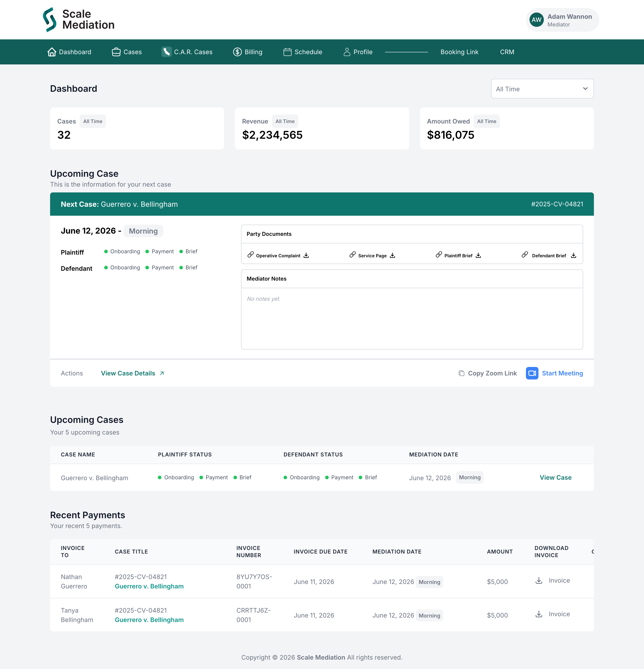Viewport: 644px width, 669px height.
Task: Click link icon beside Defendant Brief
Action: tap(525, 255)
